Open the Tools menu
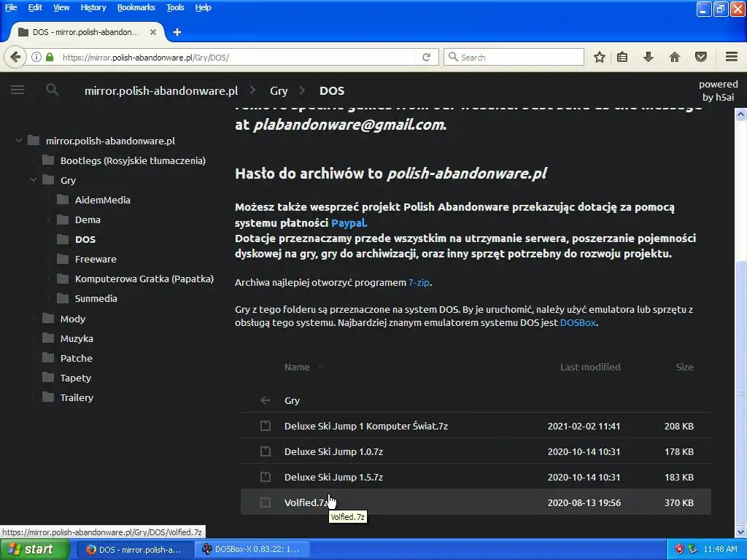The image size is (747, 560). tap(175, 7)
